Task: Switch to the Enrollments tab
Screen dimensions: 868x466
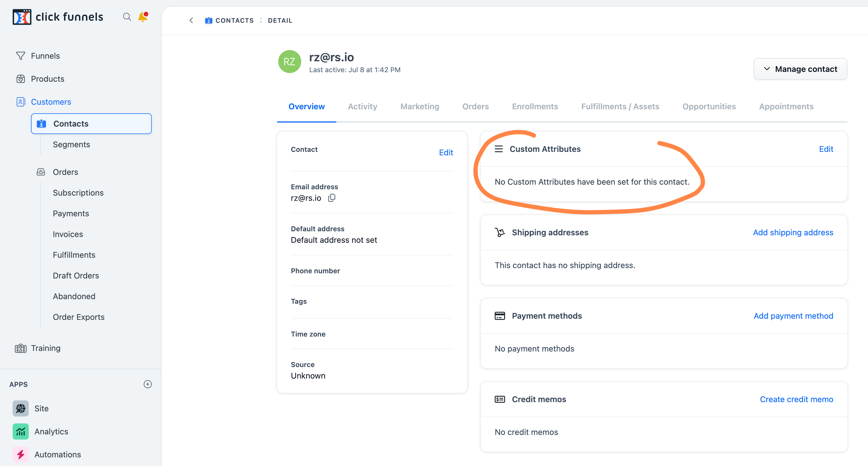Action: point(535,106)
